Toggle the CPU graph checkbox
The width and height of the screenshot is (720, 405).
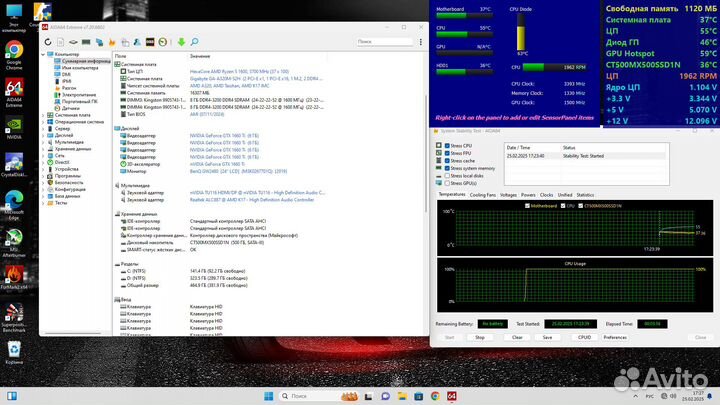(x=563, y=206)
